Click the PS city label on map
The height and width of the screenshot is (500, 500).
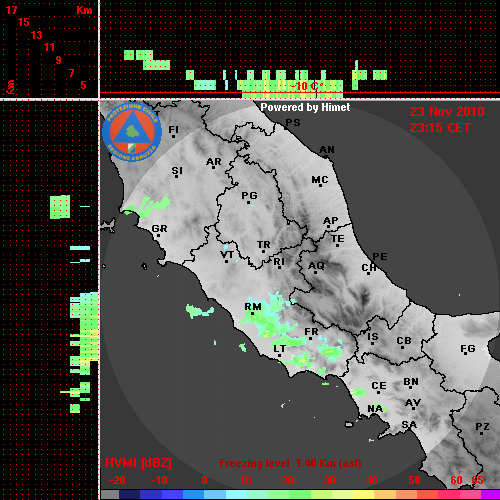293,123
